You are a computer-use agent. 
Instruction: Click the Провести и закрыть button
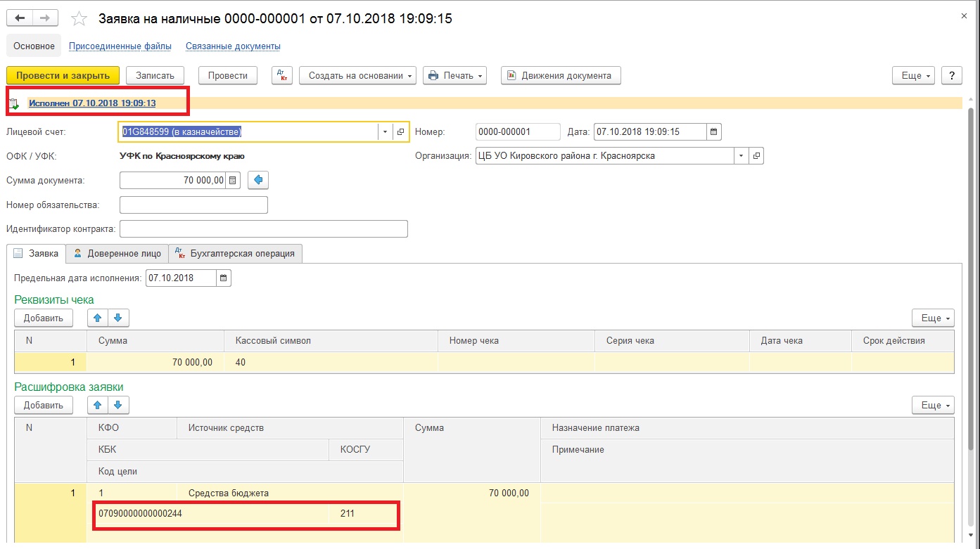pos(63,76)
